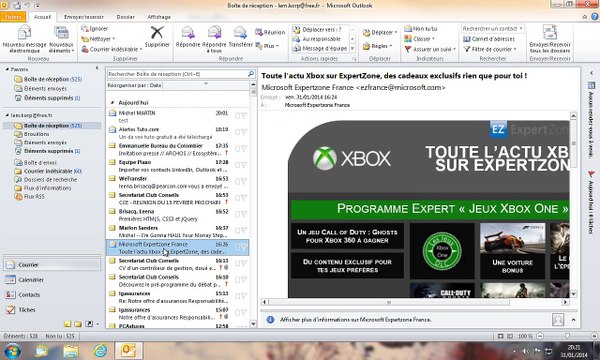Mark message as Non lu/lu
This screenshot has height=360, width=600.
[421, 29]
